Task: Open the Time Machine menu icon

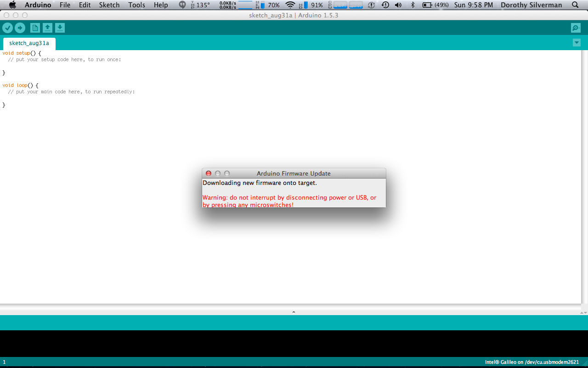Action: [385, 5]
